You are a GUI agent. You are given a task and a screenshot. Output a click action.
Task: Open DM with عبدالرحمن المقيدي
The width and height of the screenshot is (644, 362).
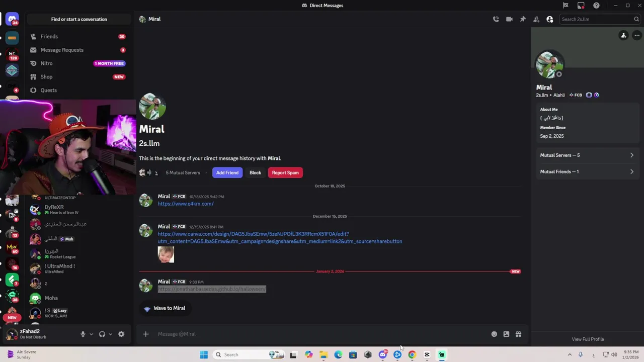pos(78,224)
